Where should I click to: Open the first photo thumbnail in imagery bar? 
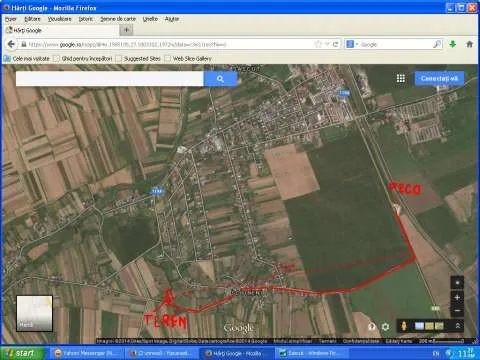click(419, 326)
